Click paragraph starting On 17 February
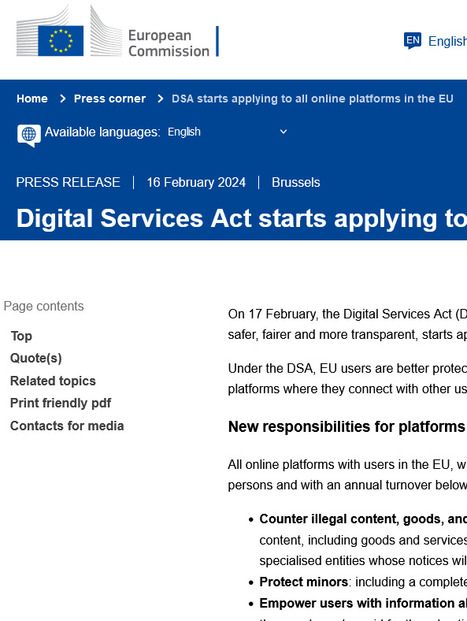This screenshot has width=467, height=621. (347, 324)
